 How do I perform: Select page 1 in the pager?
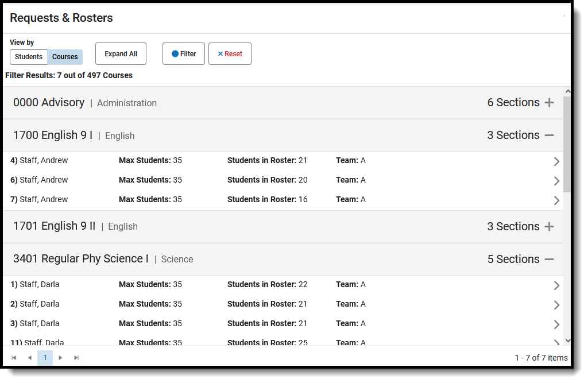point(45,358)
